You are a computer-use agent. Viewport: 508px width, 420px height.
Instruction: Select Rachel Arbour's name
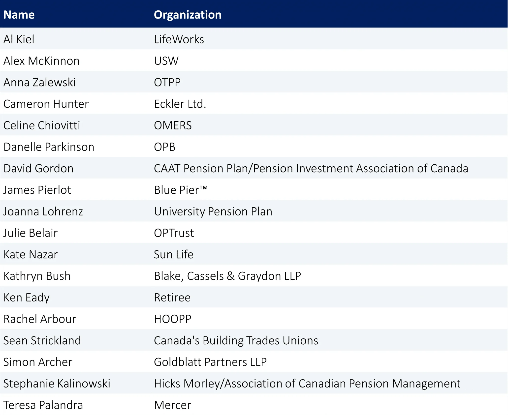click(40, 319)
